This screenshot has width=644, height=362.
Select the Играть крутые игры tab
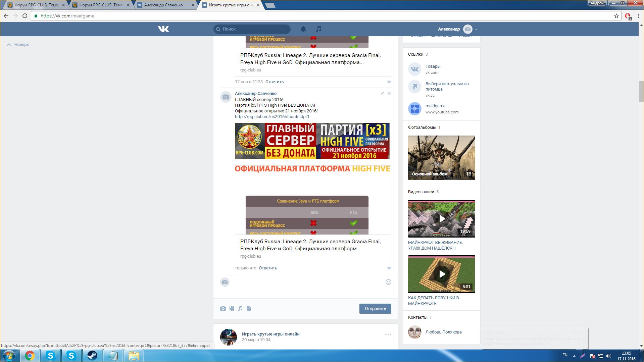tap(230, 5)
